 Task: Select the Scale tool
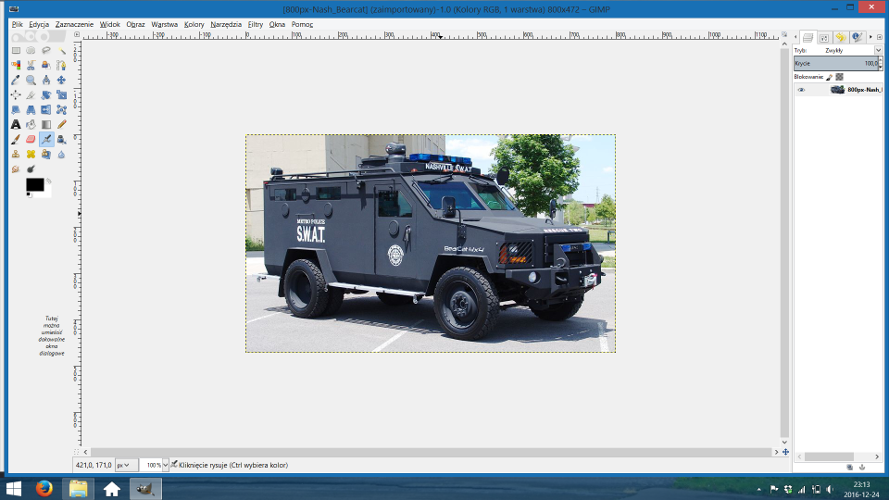click(61, 95)
